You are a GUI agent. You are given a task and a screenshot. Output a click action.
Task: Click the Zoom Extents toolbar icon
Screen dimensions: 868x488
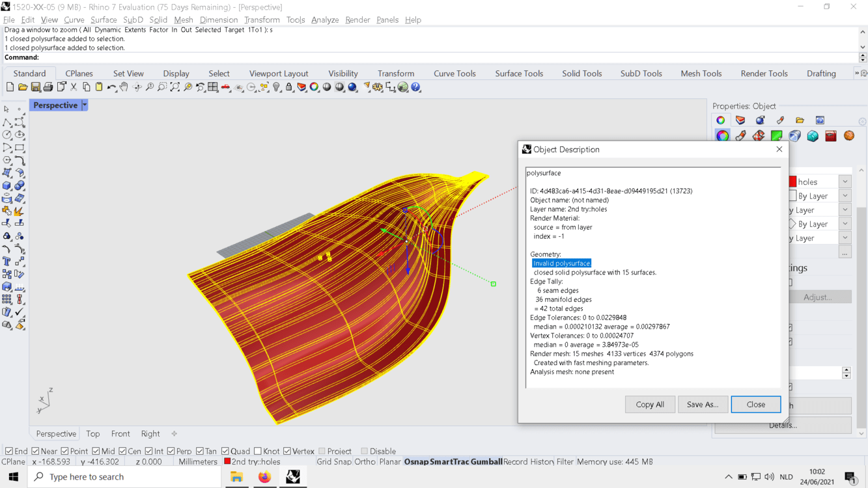pos(175,87)
